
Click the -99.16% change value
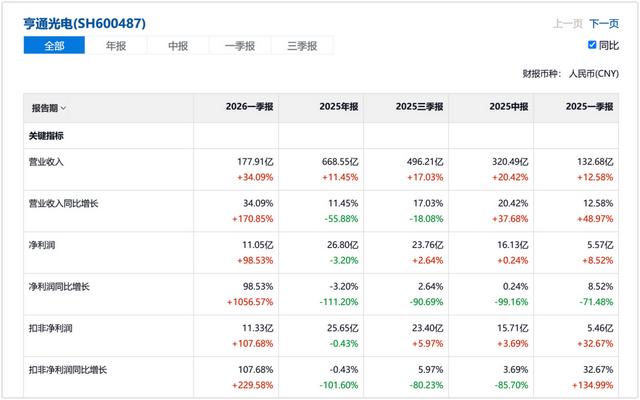point(511,302)
